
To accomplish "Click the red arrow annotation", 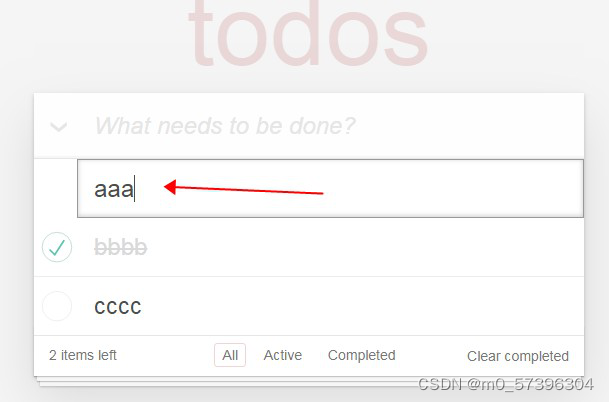I will (244, 188).
